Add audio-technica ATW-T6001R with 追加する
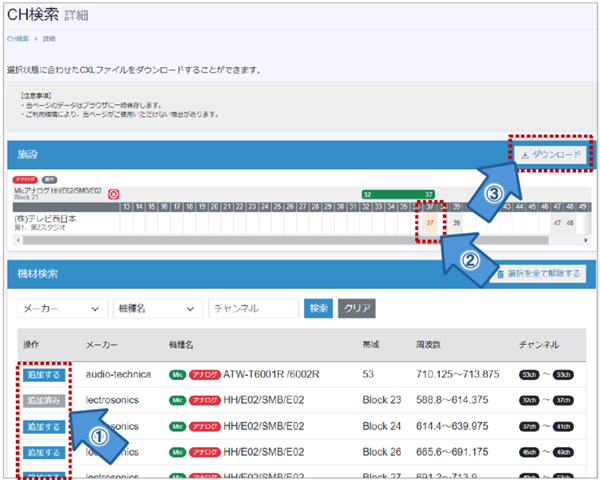 point(44,375)
